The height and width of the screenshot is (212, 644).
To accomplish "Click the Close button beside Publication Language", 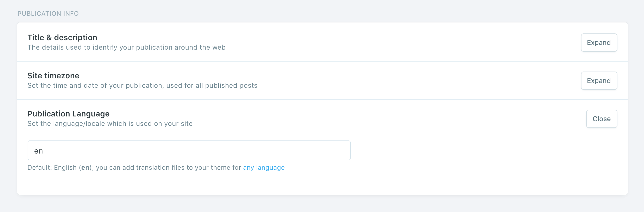I will (601, 119).
